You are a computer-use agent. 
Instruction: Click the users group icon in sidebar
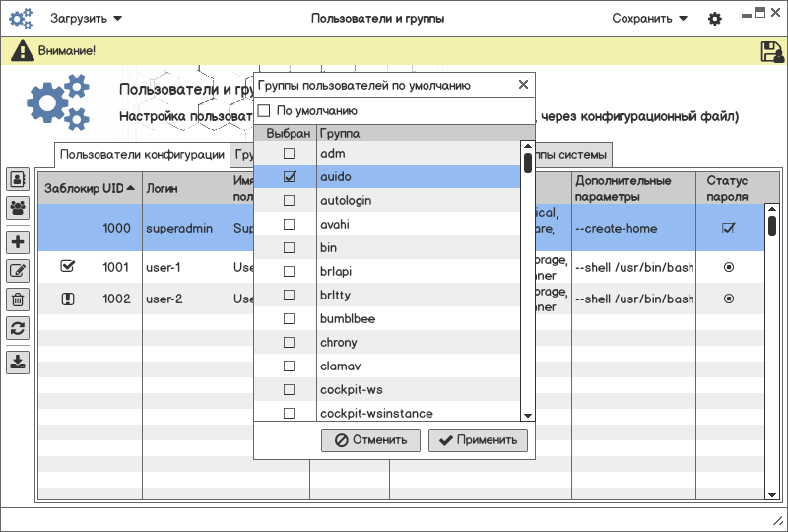[x=18, y=208]
